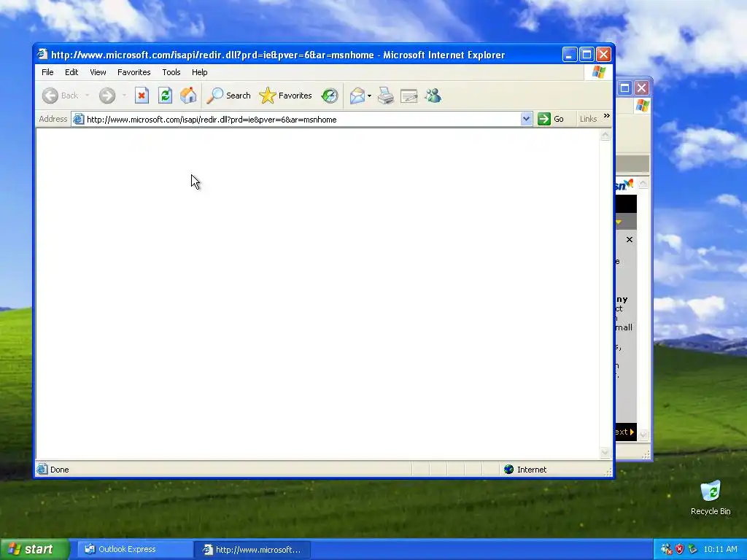This screenshot has height=560, width=747.
Task: Open the Favorites menu
Action: [x=134, y=72]
